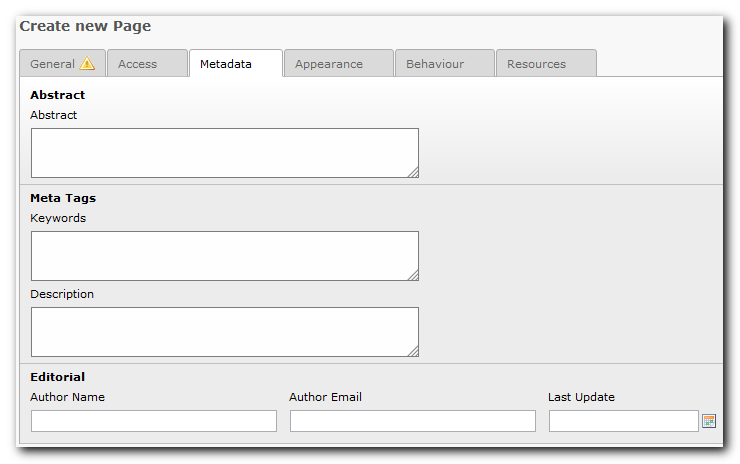This screenshot has height=464, width=740.
Task: Click the Author Email field label
Action: click(x=325, y=397)
